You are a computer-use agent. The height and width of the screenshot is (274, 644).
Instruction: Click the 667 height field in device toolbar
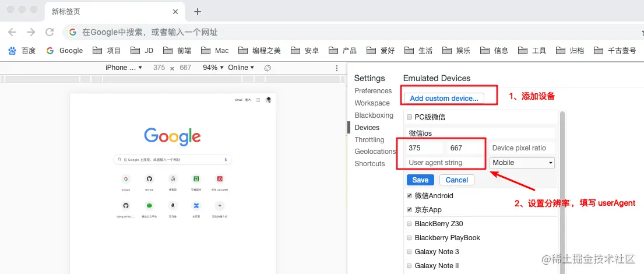coord(186,68)
